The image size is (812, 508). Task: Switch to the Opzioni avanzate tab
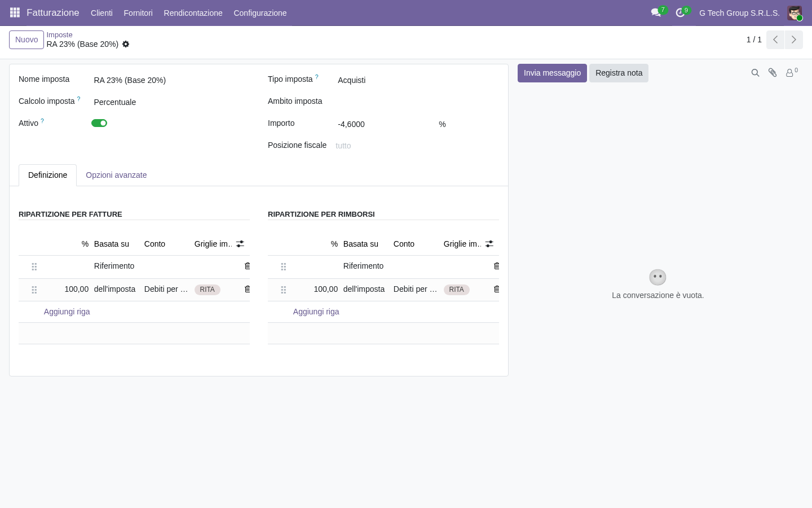tap(116, 175)
